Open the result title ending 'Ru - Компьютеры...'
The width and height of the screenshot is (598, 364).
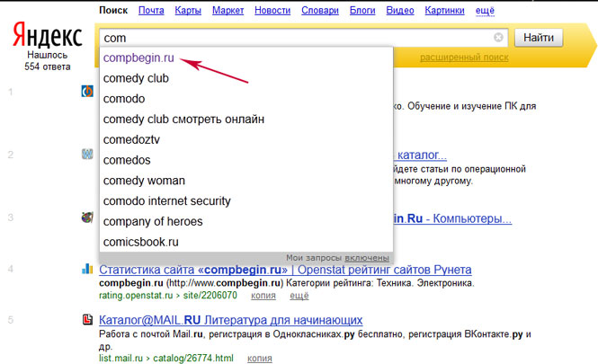452,218
